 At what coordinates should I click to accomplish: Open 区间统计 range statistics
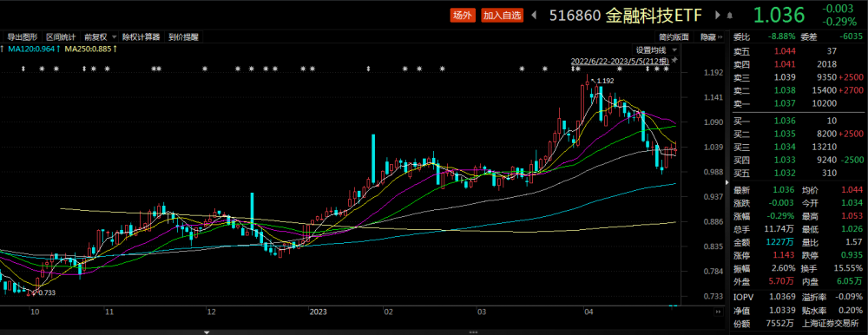tap(61, 37)
